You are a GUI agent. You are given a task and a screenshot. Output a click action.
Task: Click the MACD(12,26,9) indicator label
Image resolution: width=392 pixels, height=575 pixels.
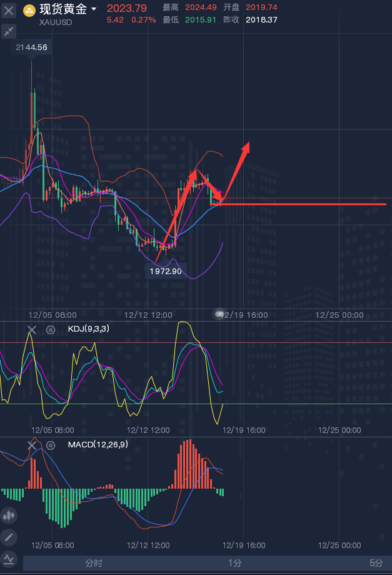pyautogui.click(x=98, y=444)
